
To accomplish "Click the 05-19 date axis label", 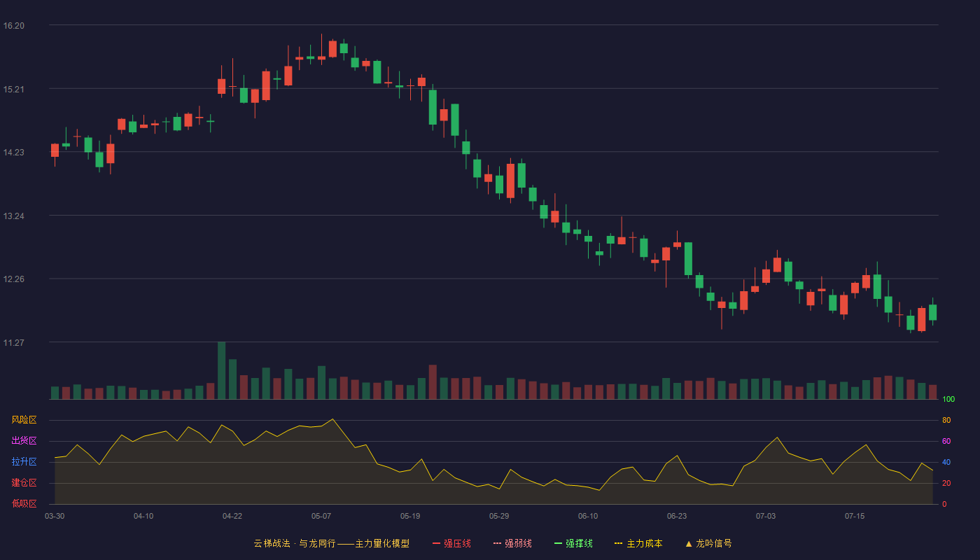I will (410, 516).
